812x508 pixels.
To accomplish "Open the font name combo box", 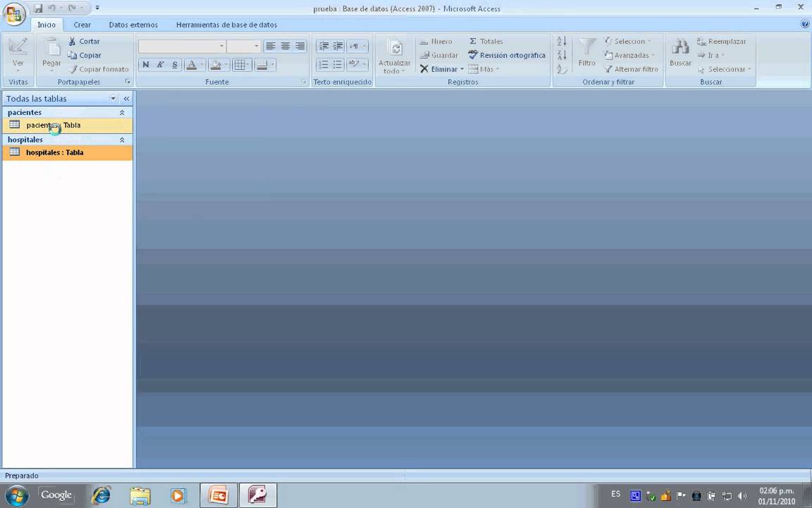I will coord(182,46).
